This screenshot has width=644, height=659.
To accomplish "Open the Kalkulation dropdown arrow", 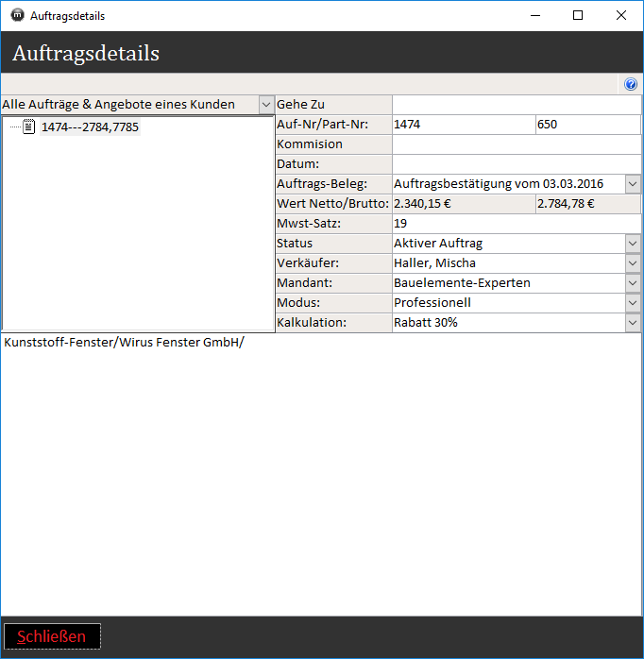I will tap(633, 322).
